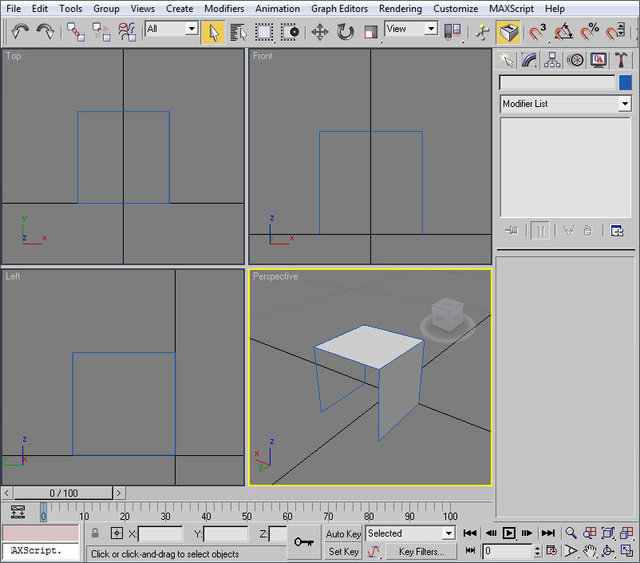Open the Utilities hammer panel
Viewport: 640px width, 563px height.
tap(622, 60)
